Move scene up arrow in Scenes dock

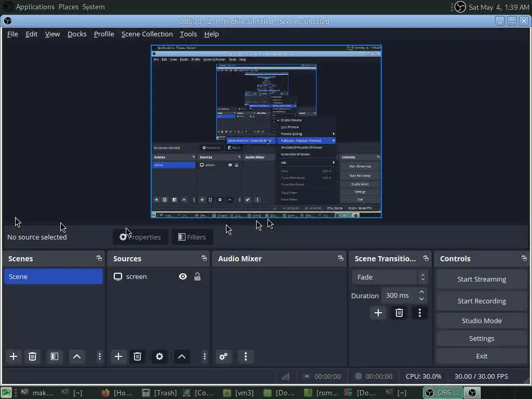click(x=77, y=356)
